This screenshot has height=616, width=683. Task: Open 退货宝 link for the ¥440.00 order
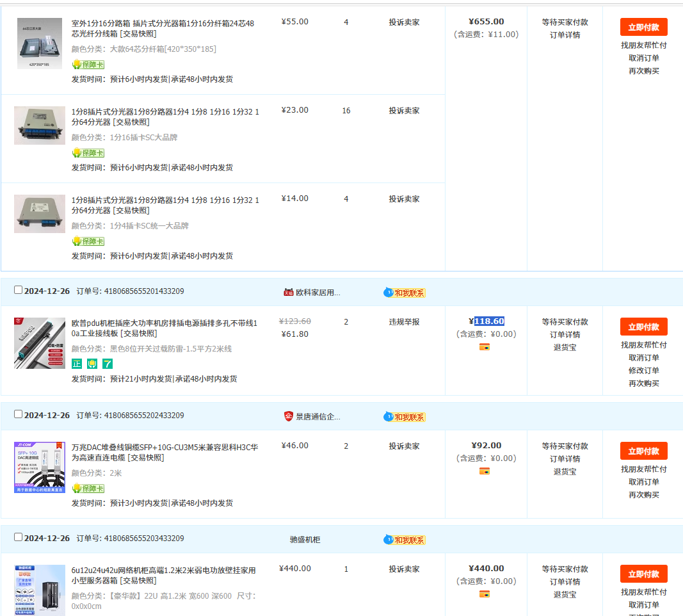click(x=565, y=594)
